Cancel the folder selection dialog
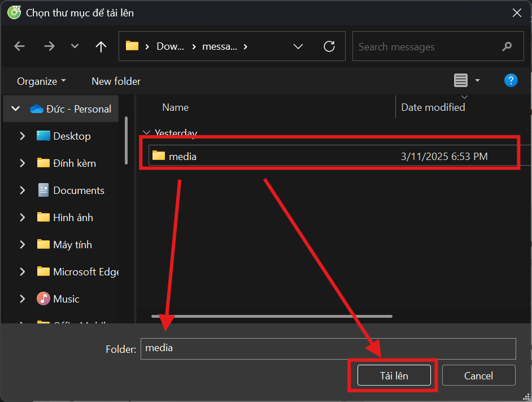This screenshot has height=402, width=532. tap(478, 375)
